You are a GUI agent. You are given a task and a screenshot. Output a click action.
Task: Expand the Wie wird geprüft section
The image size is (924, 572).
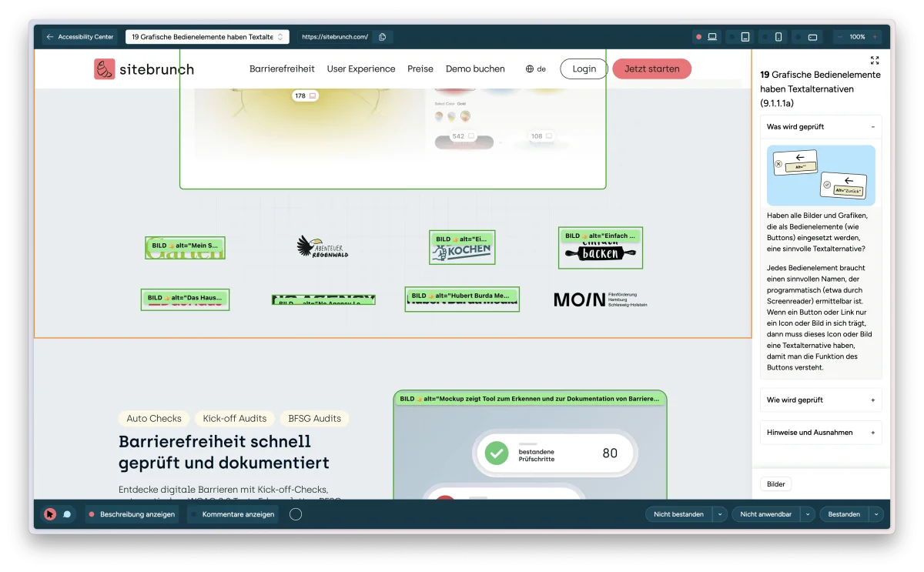tap(821, 400)
